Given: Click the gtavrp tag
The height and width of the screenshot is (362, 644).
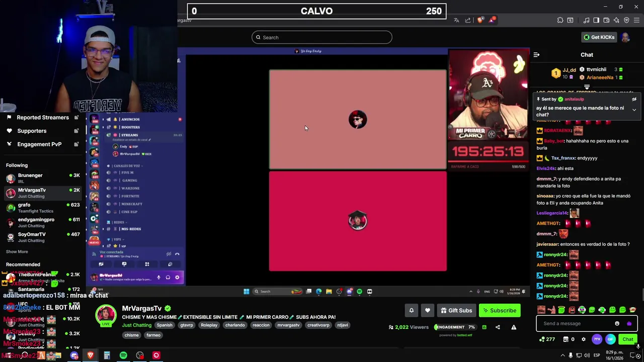Looking at the screenshot, I should (187, 325).
